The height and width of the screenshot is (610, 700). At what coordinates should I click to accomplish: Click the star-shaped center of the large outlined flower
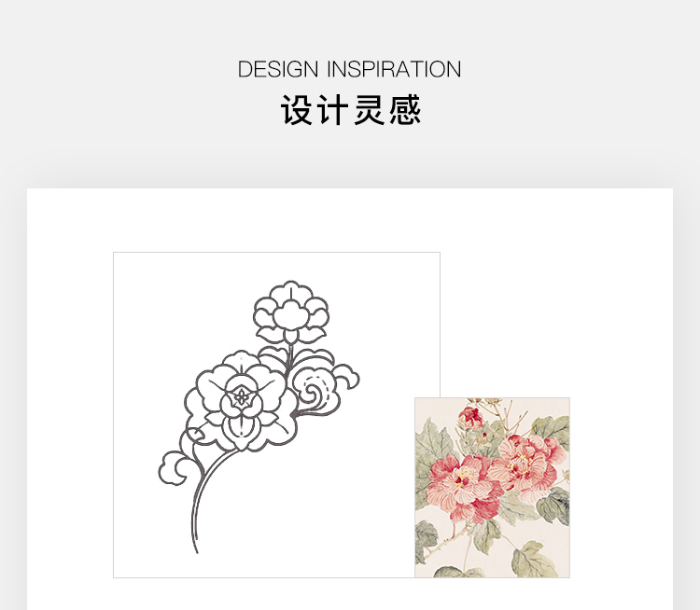[x=241, y=396]
